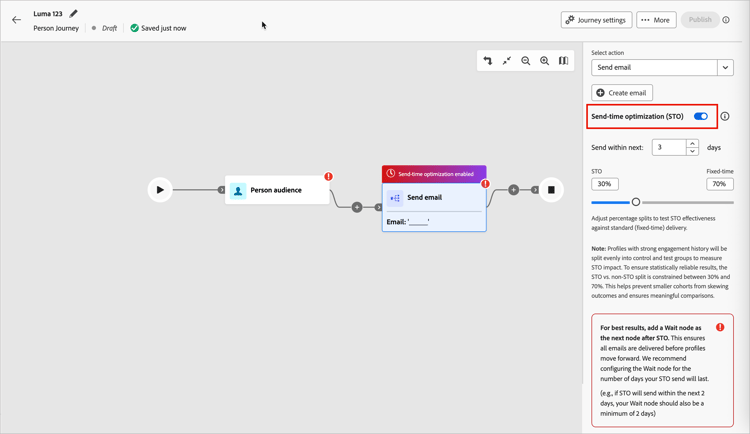Click the STO 30% percentage field

tap(605, 184)
